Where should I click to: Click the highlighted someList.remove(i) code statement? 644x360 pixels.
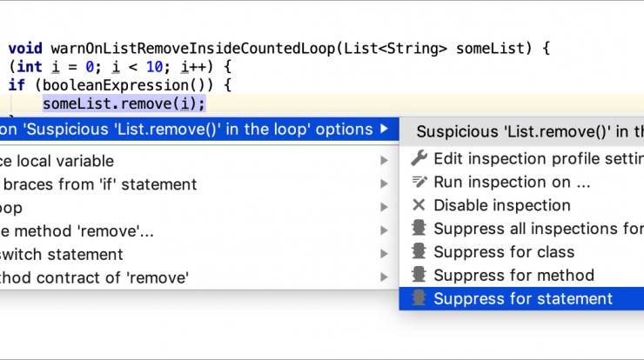click(x=124, y=103)
